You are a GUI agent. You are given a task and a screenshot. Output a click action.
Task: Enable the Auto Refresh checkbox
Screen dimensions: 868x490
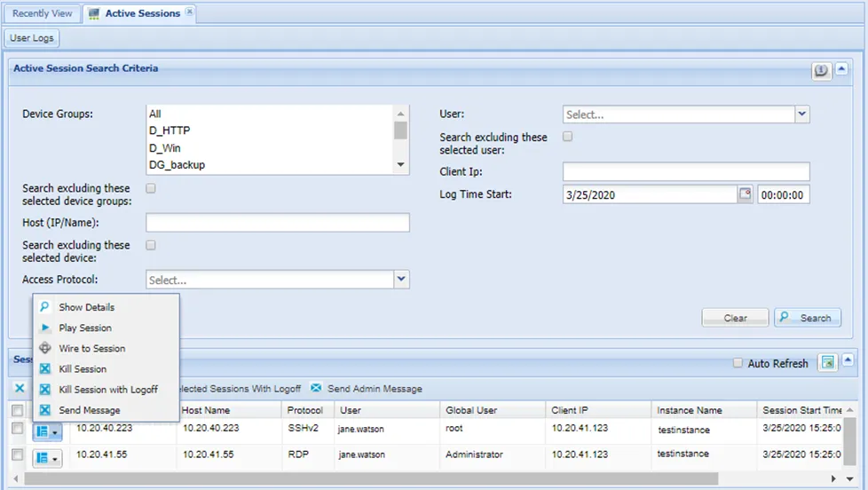point(738,363)
